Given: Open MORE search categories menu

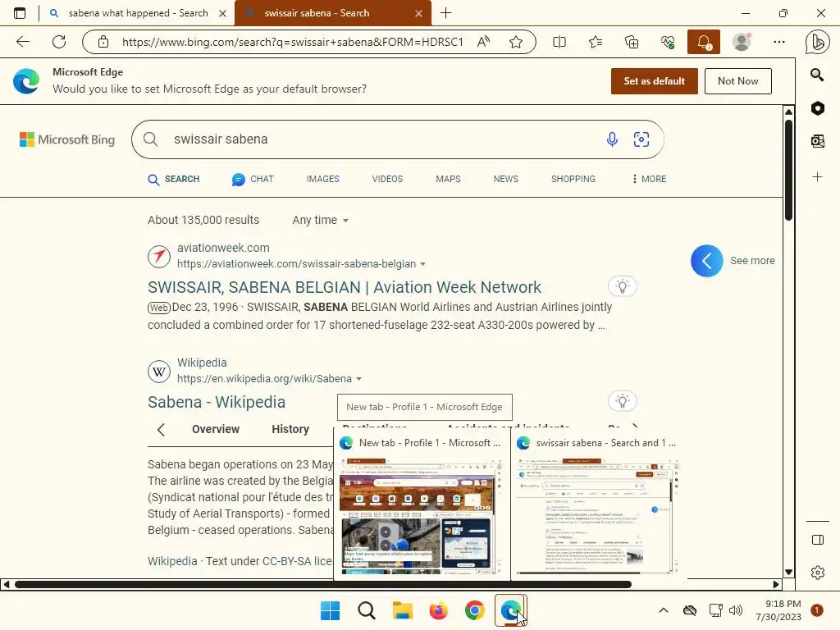Looking at the screenshot, I should (649, 179).
